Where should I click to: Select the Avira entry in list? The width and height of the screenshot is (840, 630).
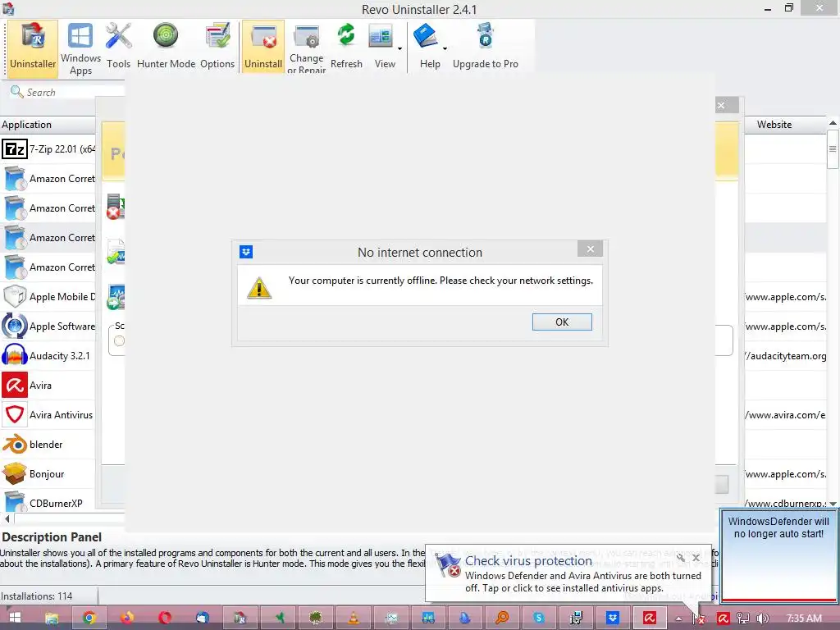[48, 386]
